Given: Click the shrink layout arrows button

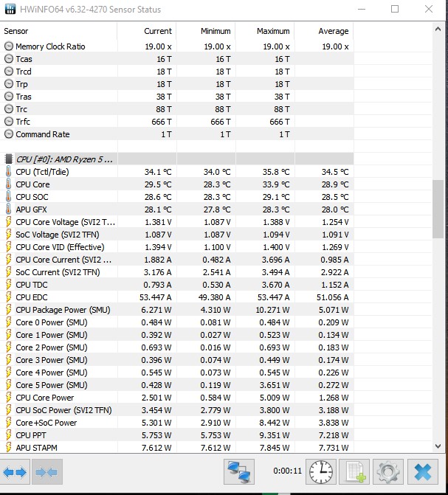Looking at the screenshot, I should click(x=47, y=472).
